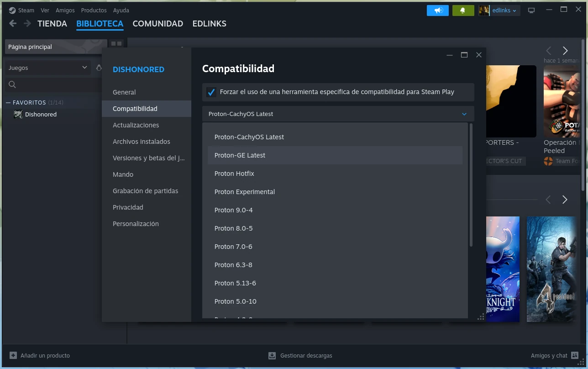Show next items in top shelf
This screenshot has width=588, height=369.
(x=565, y=50)
